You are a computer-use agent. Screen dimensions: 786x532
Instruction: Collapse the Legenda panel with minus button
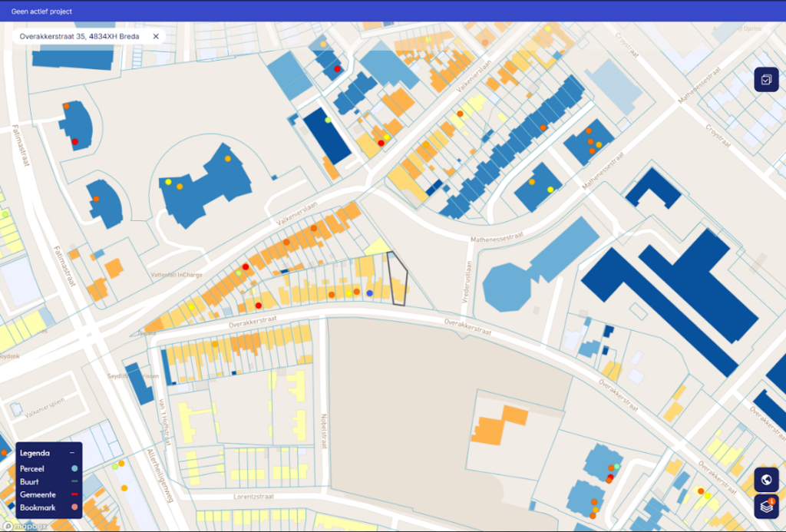coord(72,453)
